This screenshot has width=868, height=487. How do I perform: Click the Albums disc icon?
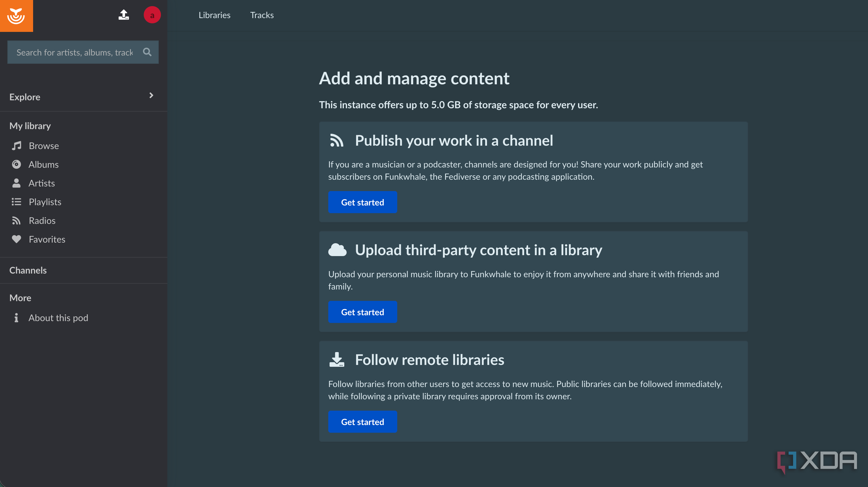click(16, 164)
